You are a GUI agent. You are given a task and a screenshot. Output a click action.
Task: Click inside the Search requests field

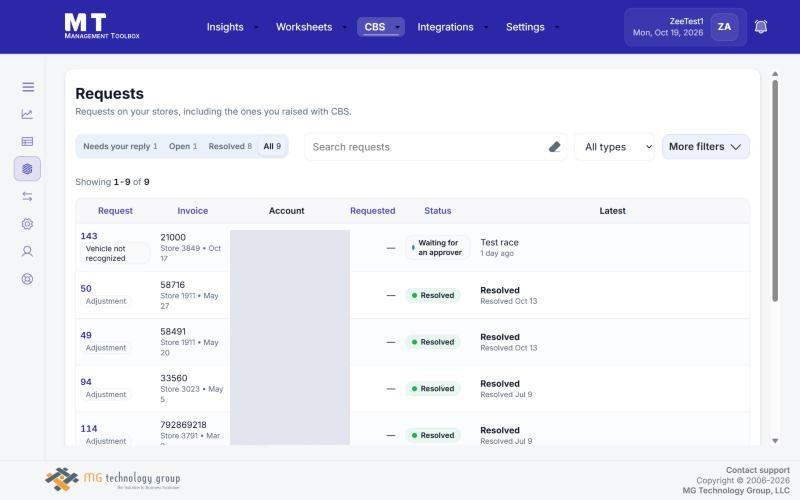(428, 147)
